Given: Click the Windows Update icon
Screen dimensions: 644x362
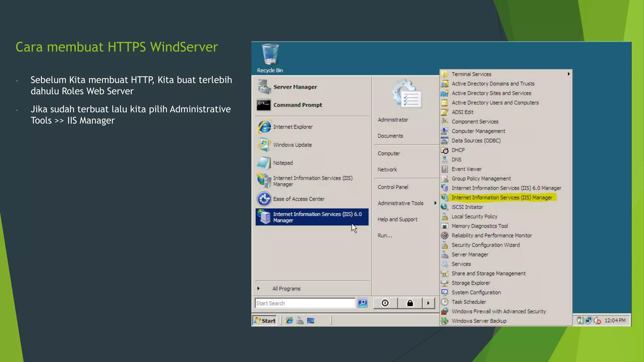Looking at the screenshot, I should pos(264,145).
